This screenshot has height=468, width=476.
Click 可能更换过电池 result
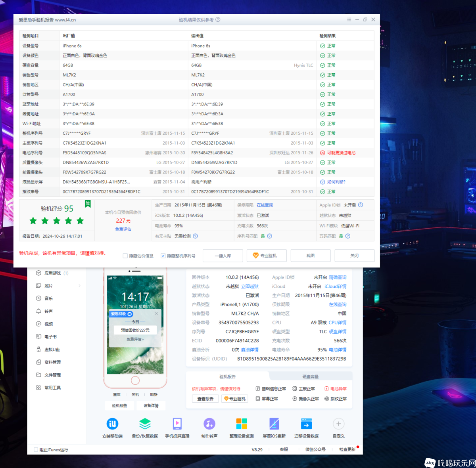(341, 153)
